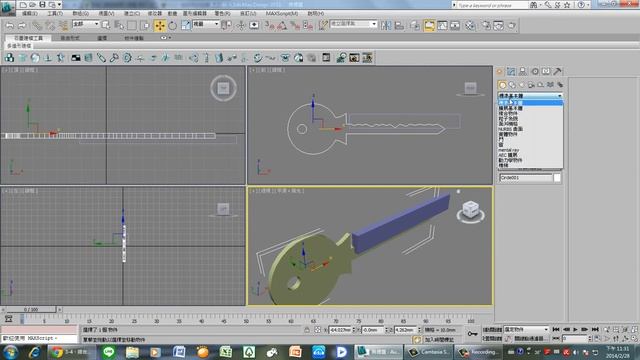Open the object color swatch

[557, 178]
